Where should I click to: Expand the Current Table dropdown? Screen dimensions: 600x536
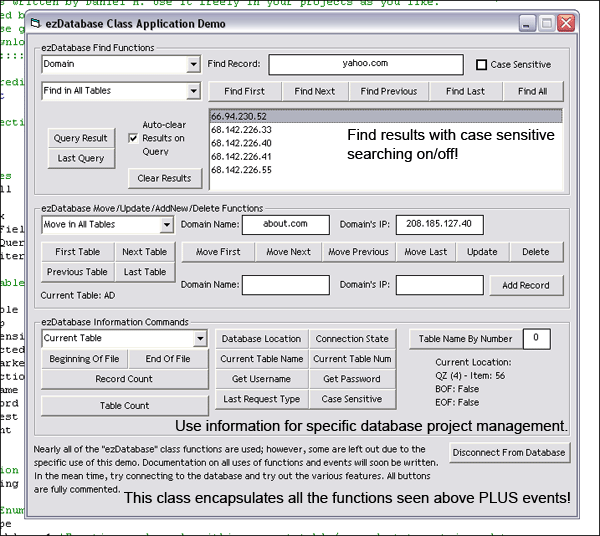point(200,339)
